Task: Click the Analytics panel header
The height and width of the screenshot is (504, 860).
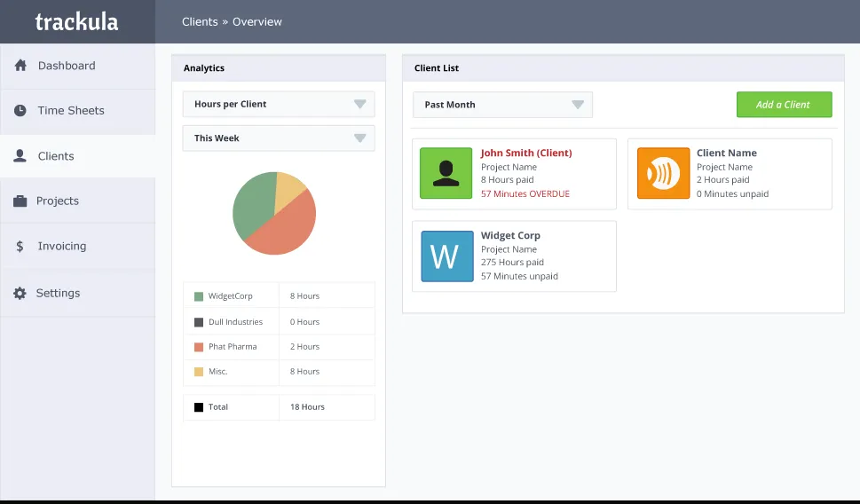Action: [279, 68]
